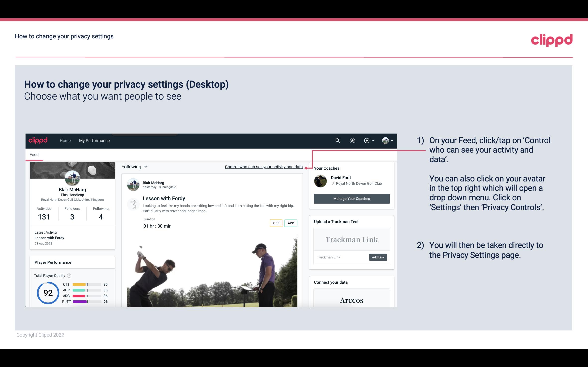The image size is (588, 367).
Task: Click 'Control who can see your activity and data' link
Action: click(263, 167)
